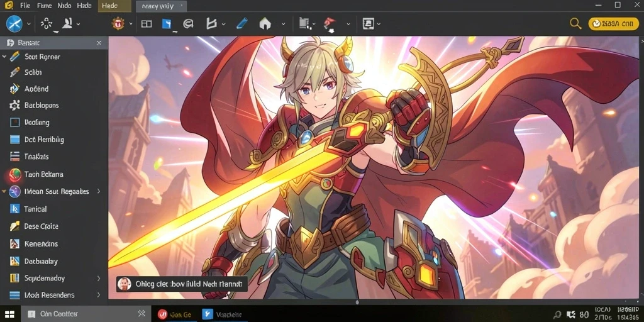This screenshot has height=322, width=644.
Task: Select the blue pencil tool icon
Action: click(x=242, y=23)
